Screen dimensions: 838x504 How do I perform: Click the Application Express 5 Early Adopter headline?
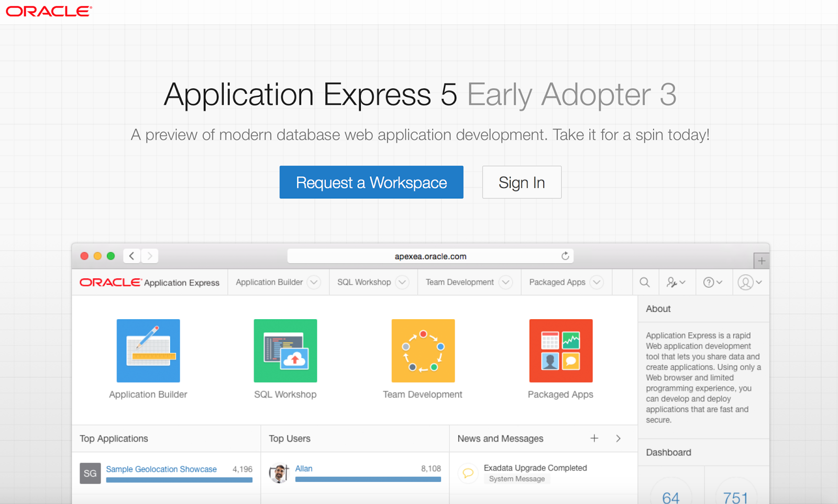click(x=420, y=95)
